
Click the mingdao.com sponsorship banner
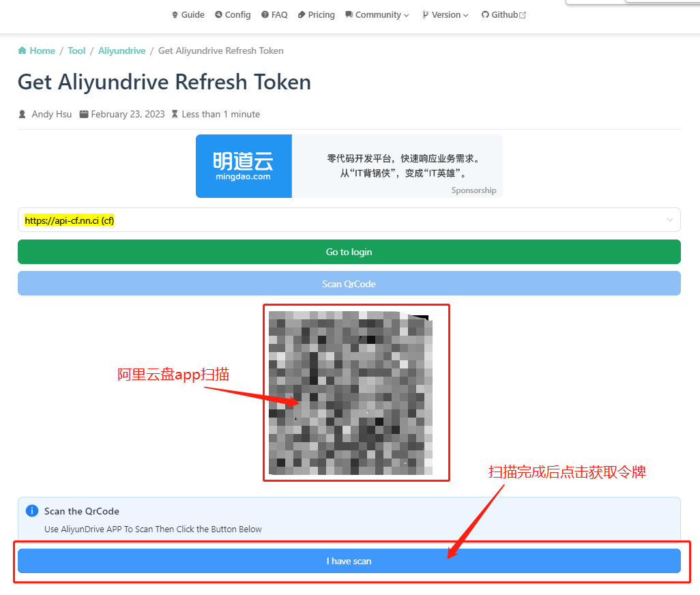point(349,166)
